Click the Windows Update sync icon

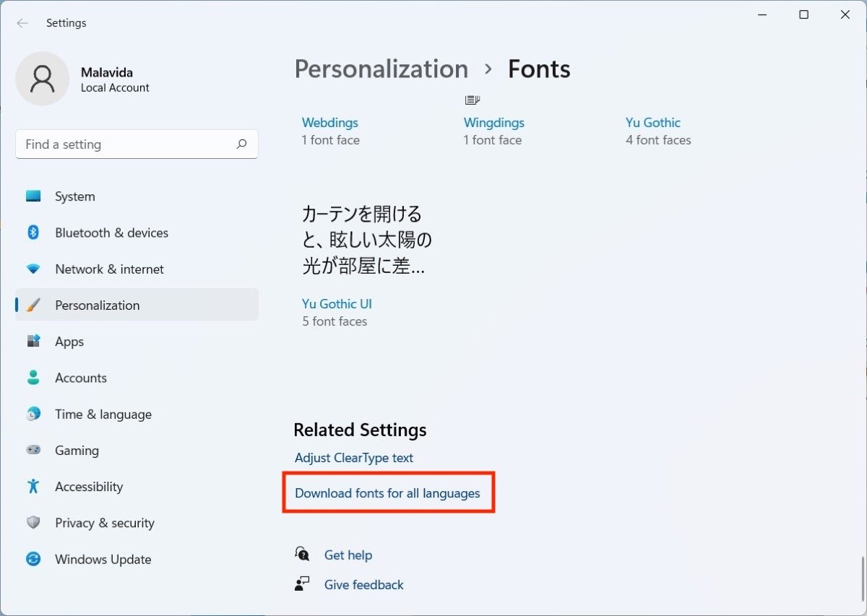click(x=33, y=559)
